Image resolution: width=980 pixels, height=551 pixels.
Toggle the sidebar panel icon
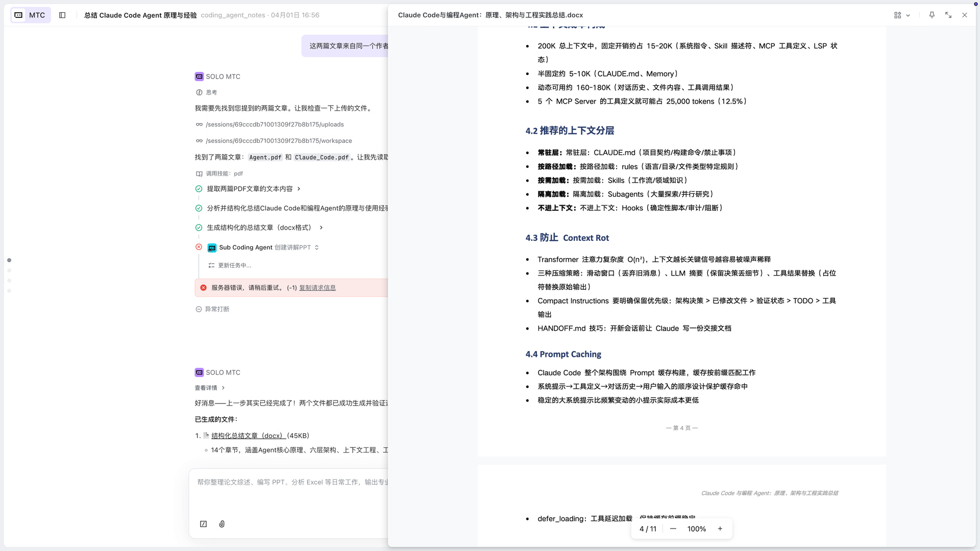click(62, 15)
